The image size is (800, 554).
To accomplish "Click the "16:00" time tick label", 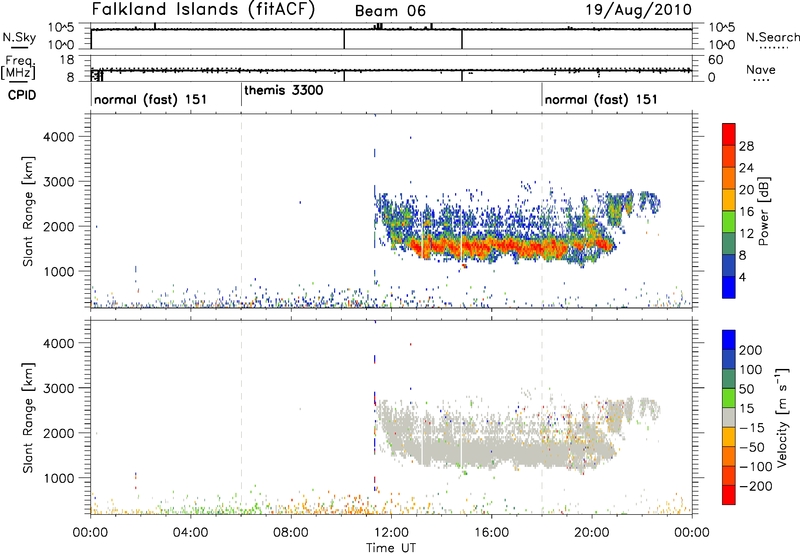I will point(491,533).
